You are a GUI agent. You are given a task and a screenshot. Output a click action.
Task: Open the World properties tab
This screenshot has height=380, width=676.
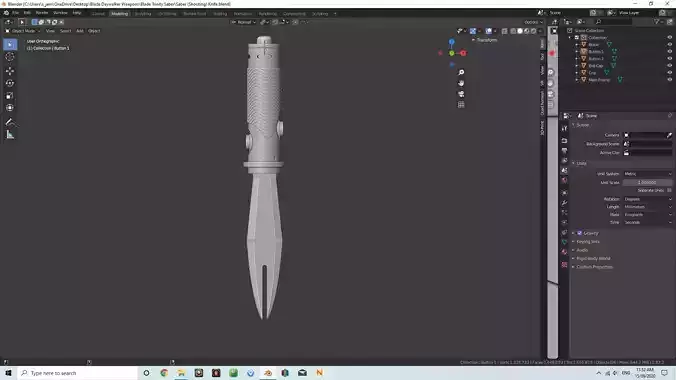point(564,180)
